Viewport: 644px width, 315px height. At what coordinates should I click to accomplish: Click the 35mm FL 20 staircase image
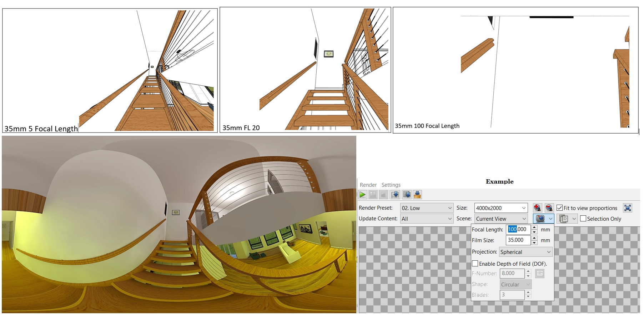pyautogui.click(x=305, y=70)
